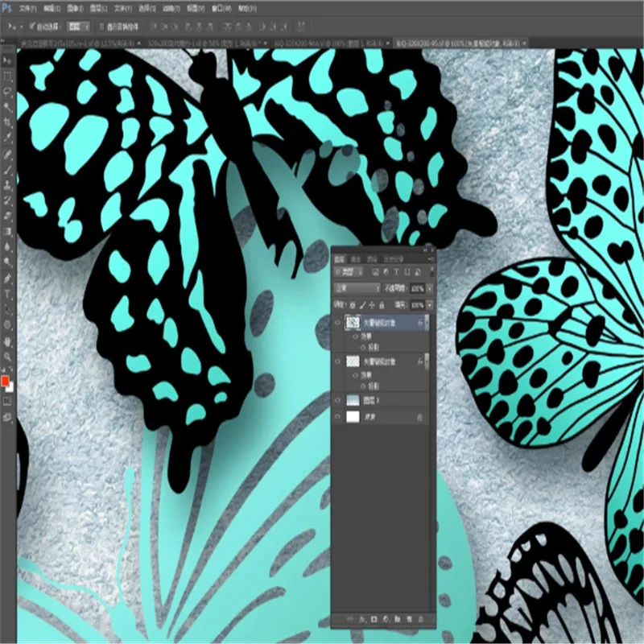The image size is (644, 644).
Task: Add layer style via fx button at panel bottom
Action: coord(362,619)
